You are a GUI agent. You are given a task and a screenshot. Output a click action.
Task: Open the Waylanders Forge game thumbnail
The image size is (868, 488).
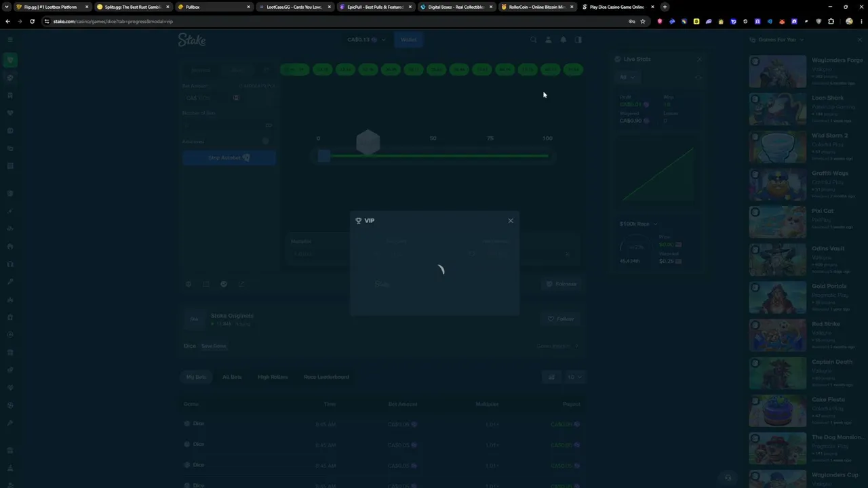tap(778, 71)
